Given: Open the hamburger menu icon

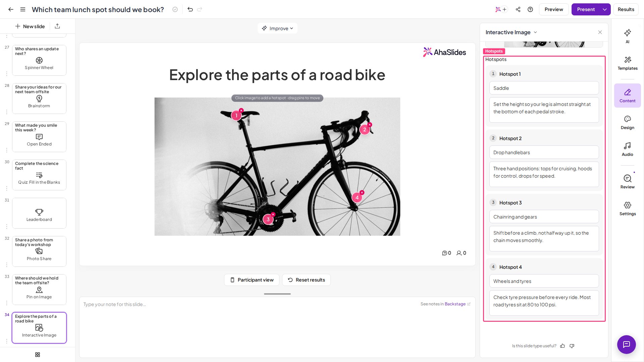Looking at the screenshot, I should tap(23, 9).
